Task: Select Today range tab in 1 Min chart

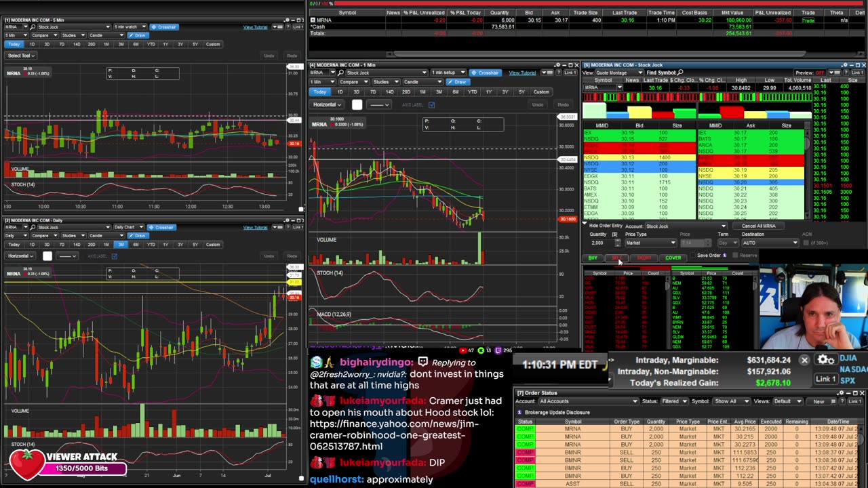Action: pos(319,92)
